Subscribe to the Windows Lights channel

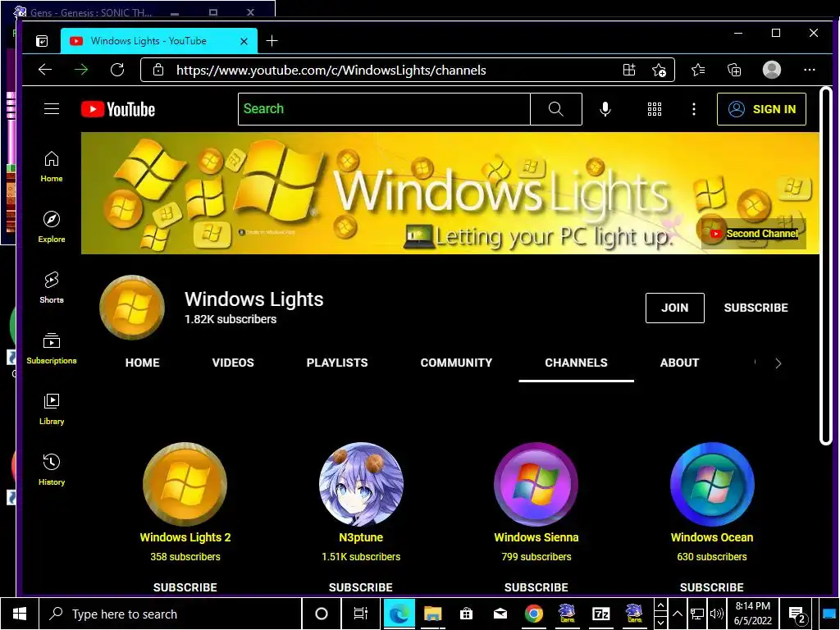coord(756,308)
